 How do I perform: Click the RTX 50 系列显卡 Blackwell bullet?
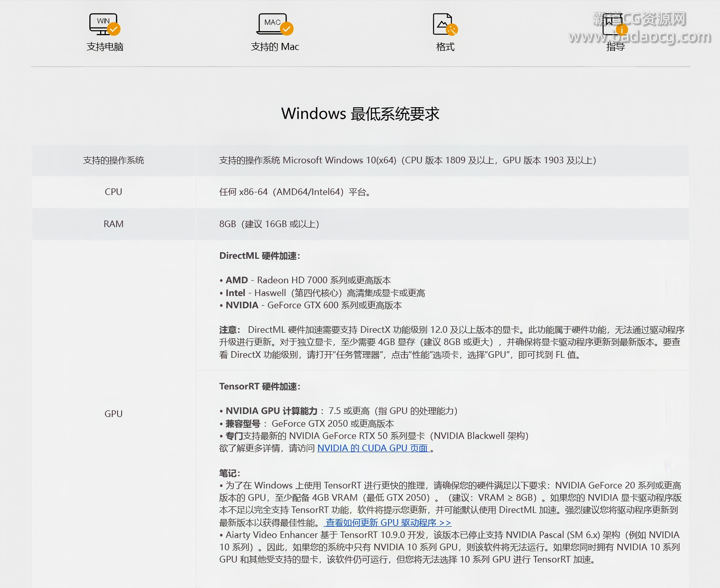point(374,436)
